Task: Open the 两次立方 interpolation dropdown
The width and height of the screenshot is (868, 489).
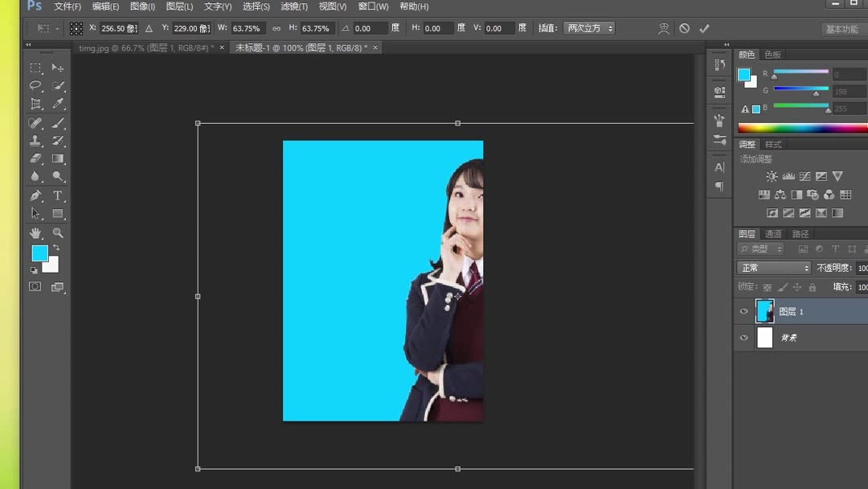Action: [x=589, y=27]
